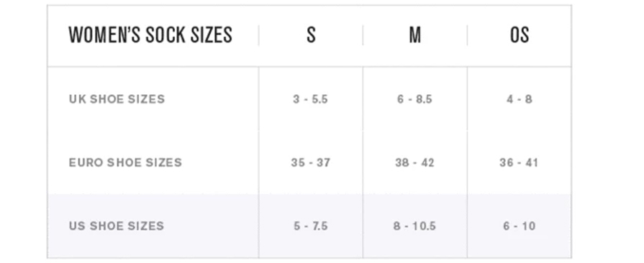Screen dimensions: 644x263
Task: Click the Euro Shoe Sizes row label
Action: tap(125, 162)
